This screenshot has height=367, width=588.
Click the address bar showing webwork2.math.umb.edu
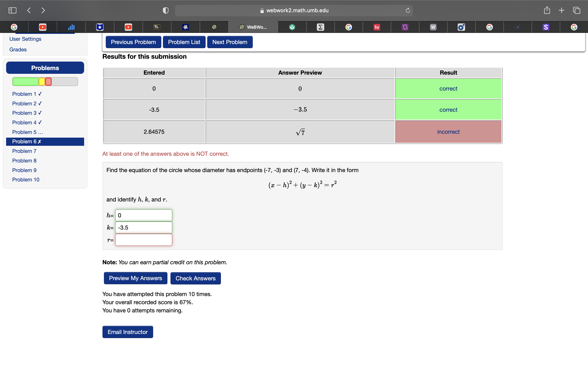pyautogui.click(x=294, y=10)
